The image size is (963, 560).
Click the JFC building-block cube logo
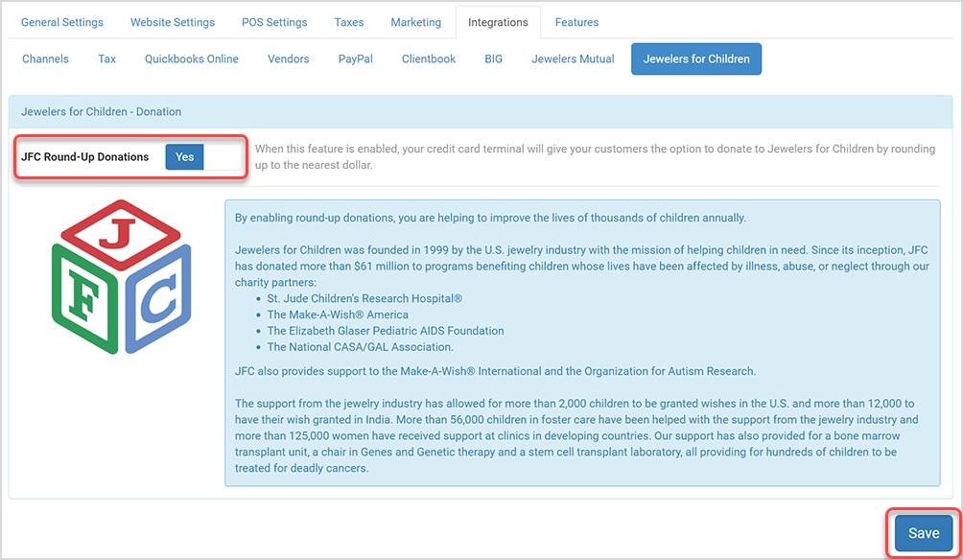pos(122,277)
